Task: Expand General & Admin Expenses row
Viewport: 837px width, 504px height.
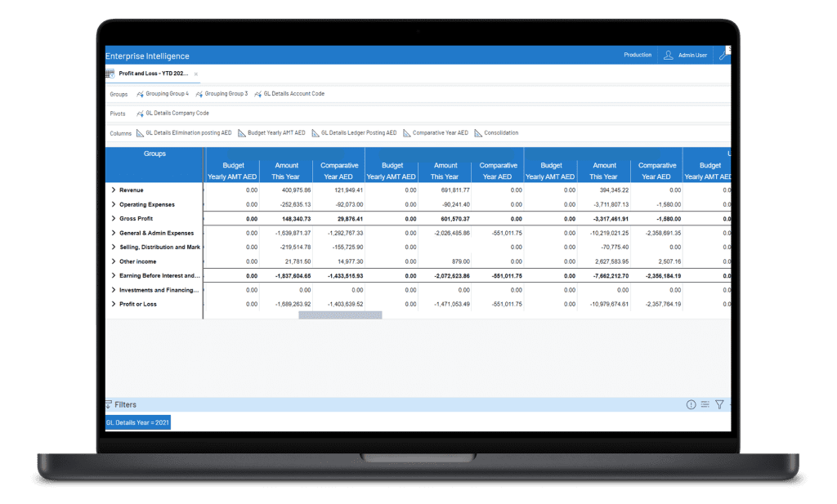Action: coord(113,233)
